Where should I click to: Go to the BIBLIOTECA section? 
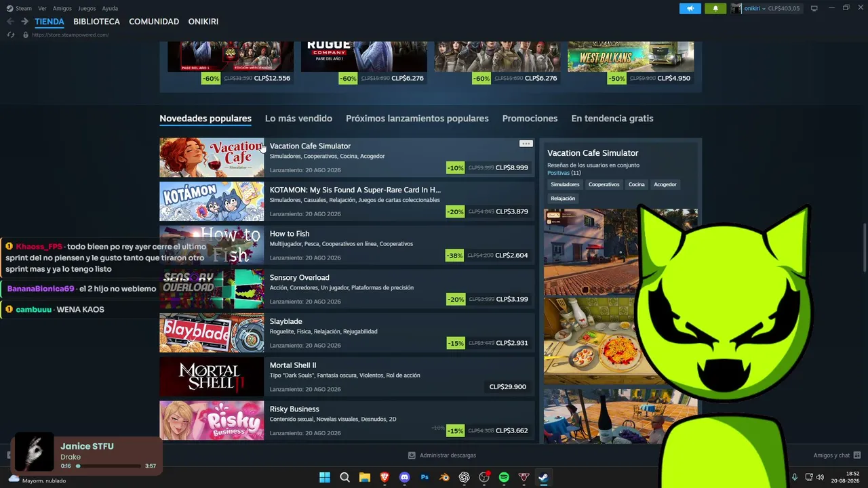(96, 22)
